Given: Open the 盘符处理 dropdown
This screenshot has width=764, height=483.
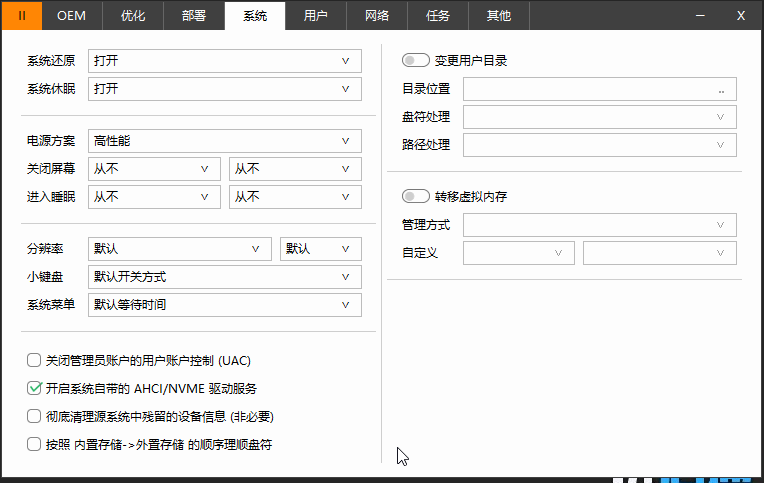Looking at the screenshot, I should tap(600, 117).
